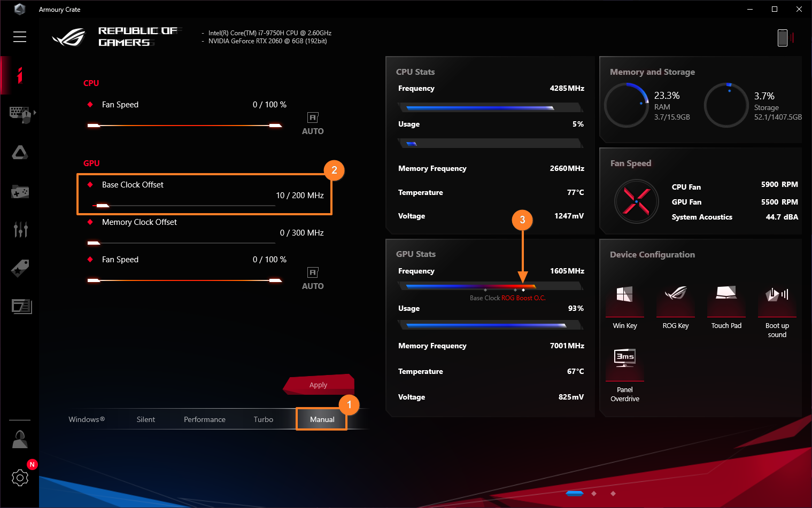Click the CPU Frequency bar
Image resolution: width=812 pixels, height=508 pixels.
(x=491, y=107)
